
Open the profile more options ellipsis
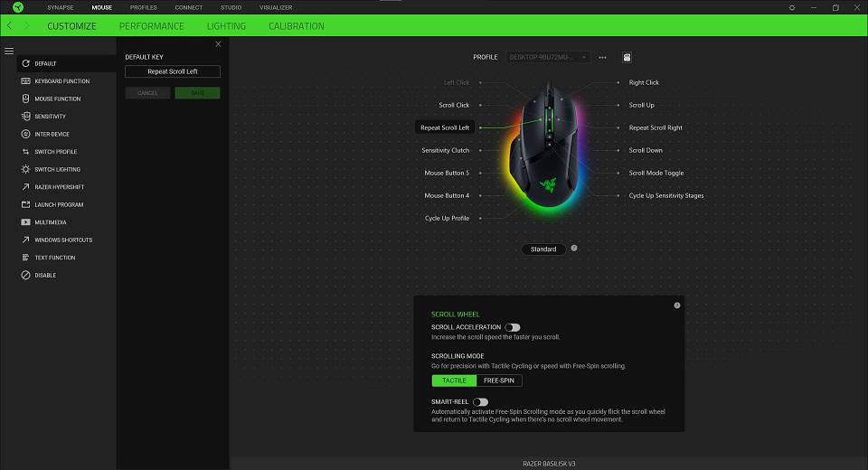click(x=602, y=58)
